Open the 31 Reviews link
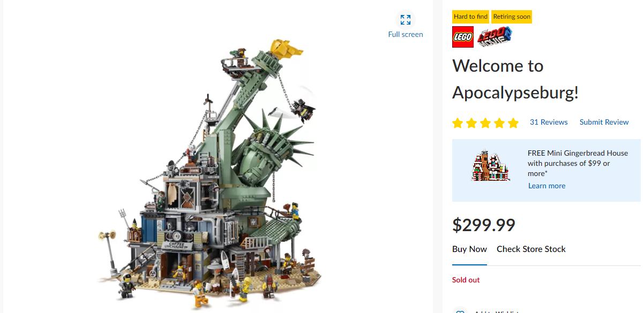This screenshot has height=313, width=644. coord(549,122)
